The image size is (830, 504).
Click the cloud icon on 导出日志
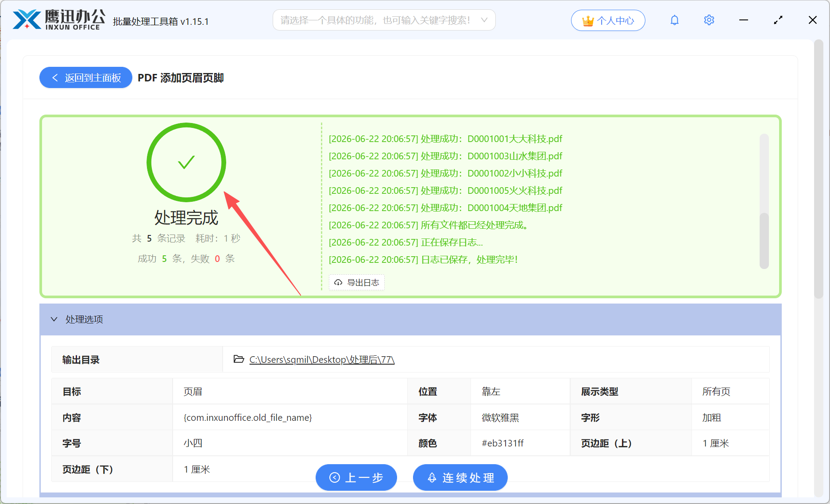pyautogui.click(x=338, y=282)
